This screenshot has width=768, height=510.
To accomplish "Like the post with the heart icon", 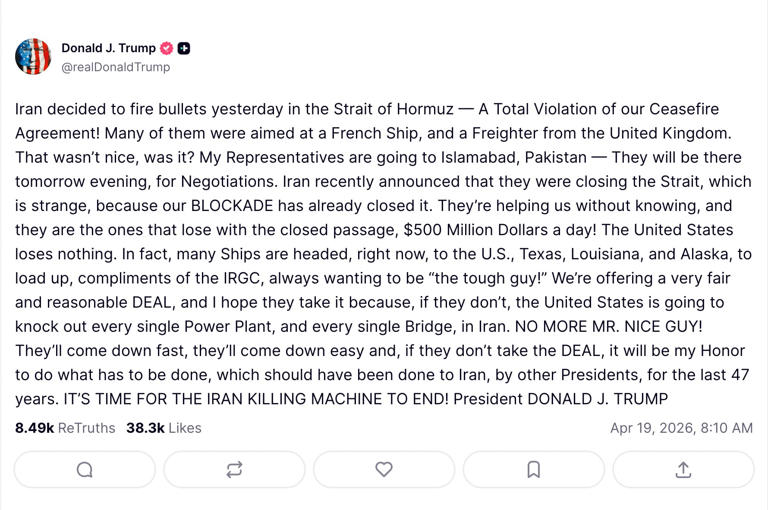I will click(x=384, y=469).
